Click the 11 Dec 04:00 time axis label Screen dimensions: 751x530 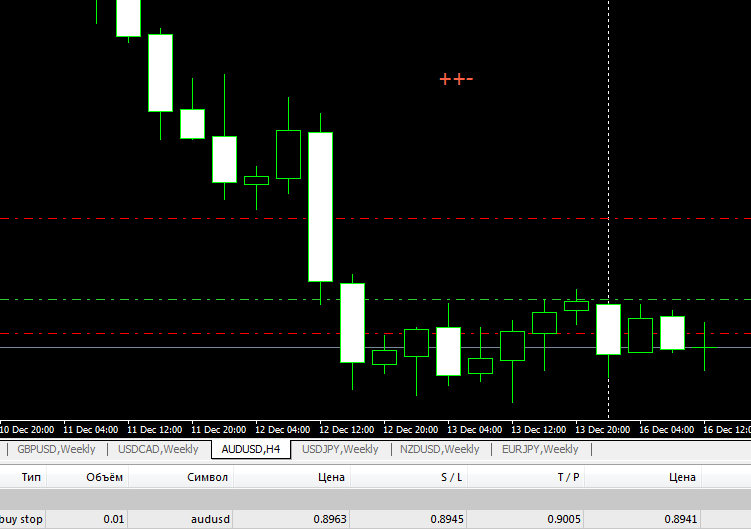[91, 429]
